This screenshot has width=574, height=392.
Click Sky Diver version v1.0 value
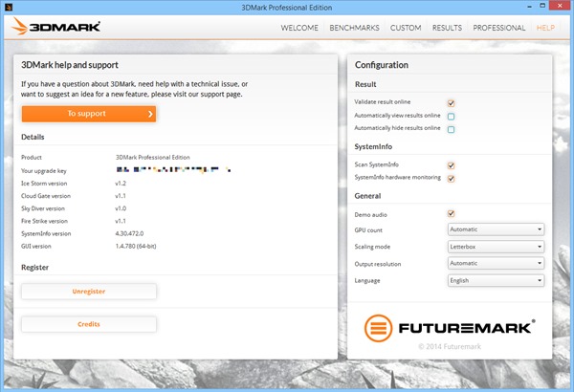[x=121, y=208]
